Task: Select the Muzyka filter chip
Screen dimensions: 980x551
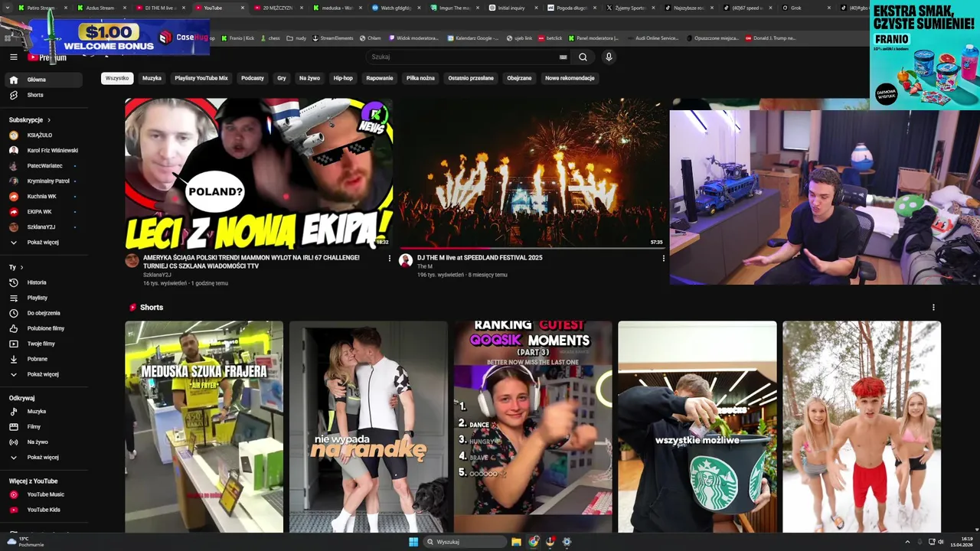Action: 152,78
